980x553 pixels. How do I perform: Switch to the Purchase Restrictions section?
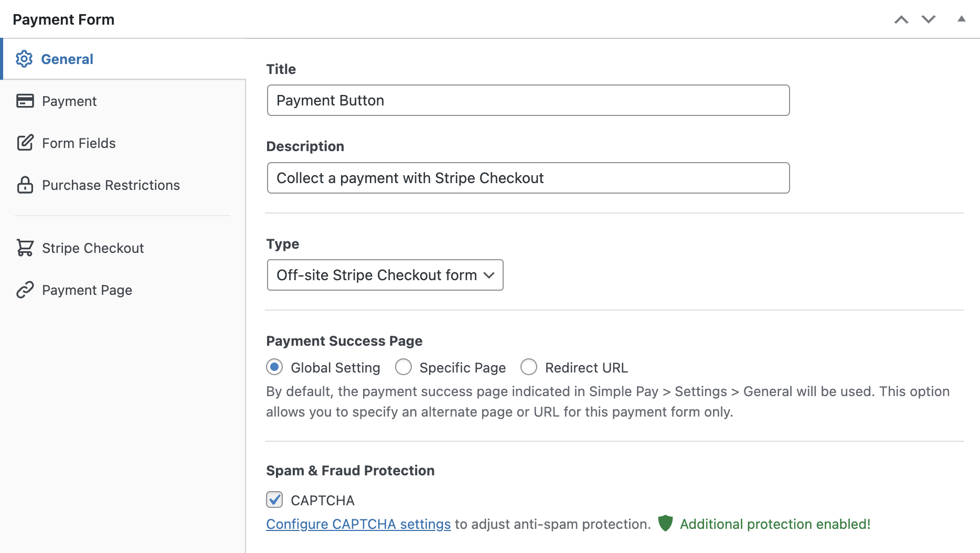click(x=111, y=185)
